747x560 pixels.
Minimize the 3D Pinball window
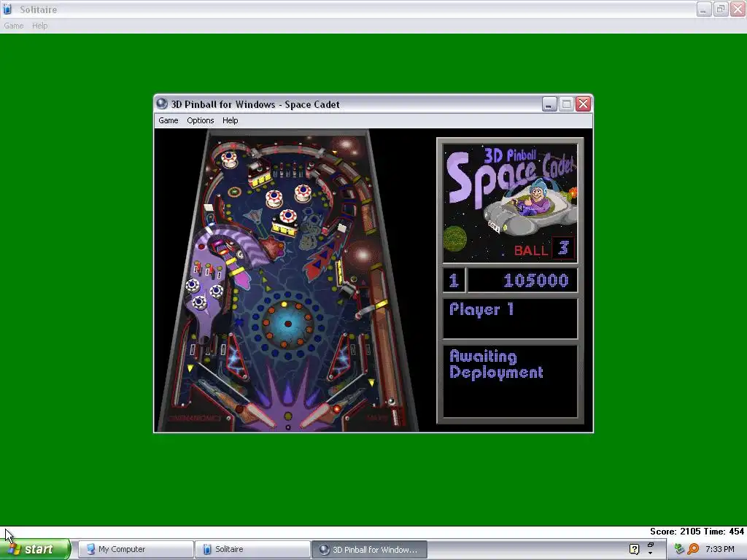(549, 104)
